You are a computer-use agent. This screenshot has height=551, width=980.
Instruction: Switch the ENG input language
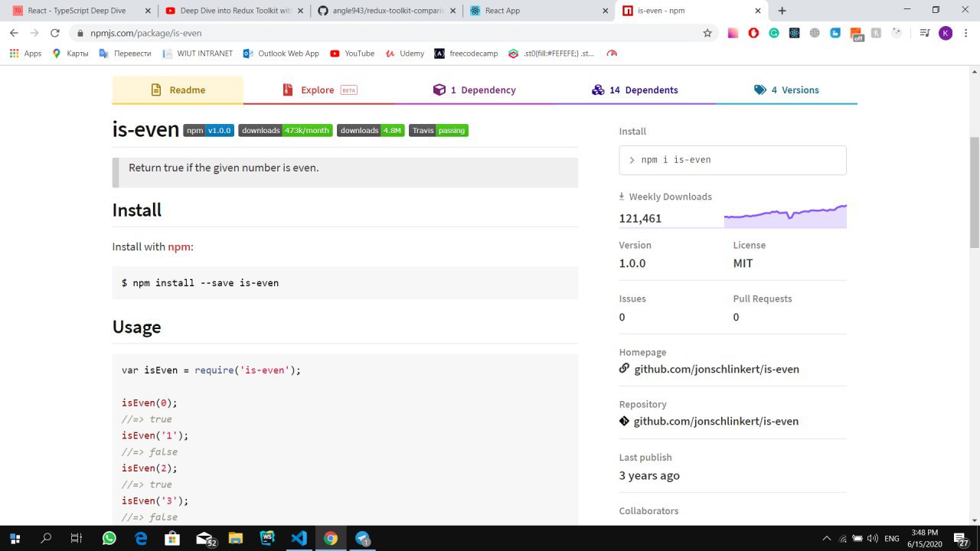(x=891, y=539)
